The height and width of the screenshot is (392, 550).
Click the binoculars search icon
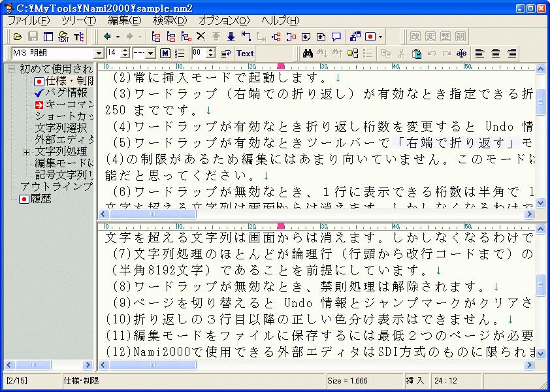click(x=308, y=54)
